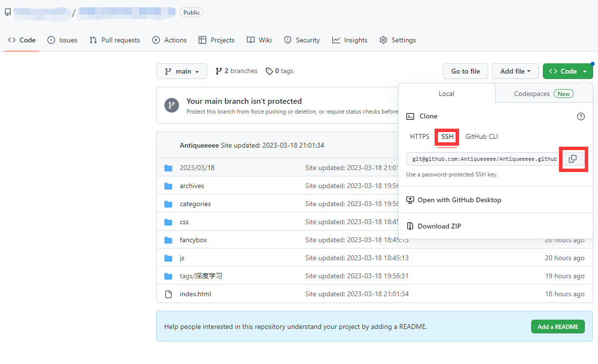Switch to the Projects tab

tap(217, 40)
